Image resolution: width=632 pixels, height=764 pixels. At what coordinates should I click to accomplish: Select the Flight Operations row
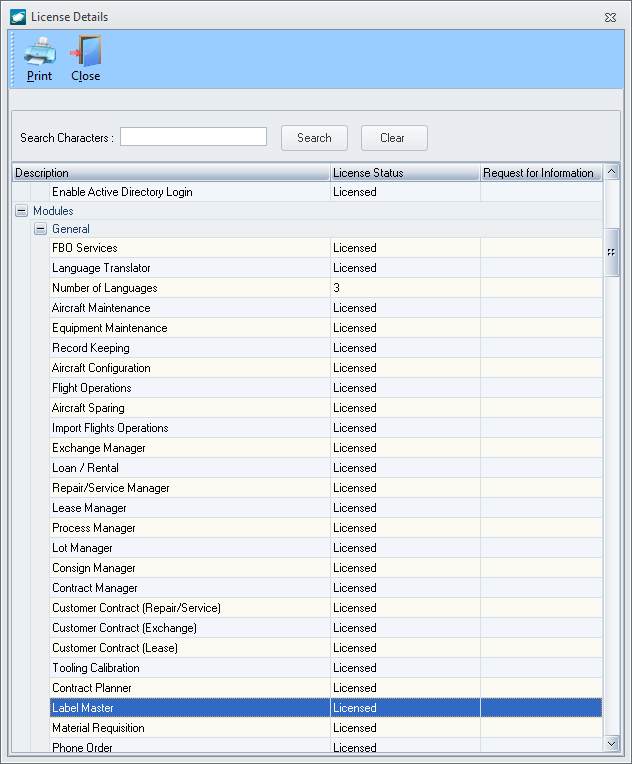326,388
